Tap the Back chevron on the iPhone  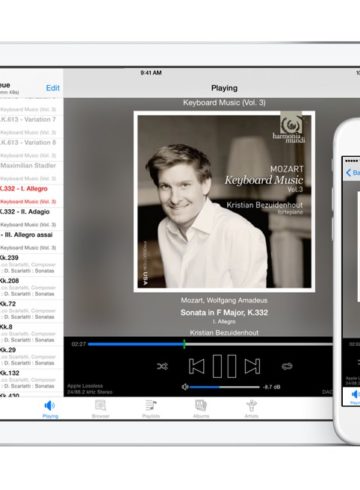coord(348,172)
